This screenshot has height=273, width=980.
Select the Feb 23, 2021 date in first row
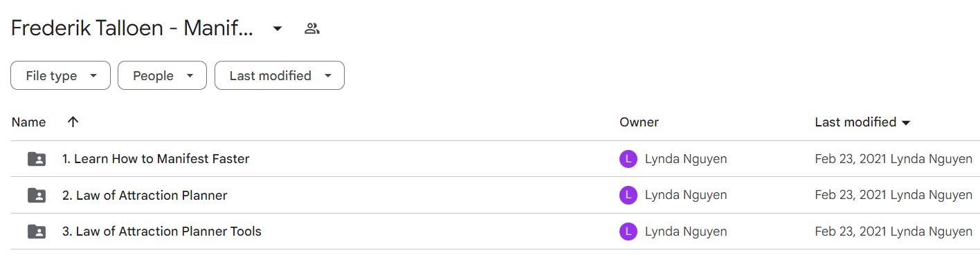click(851, 159)
